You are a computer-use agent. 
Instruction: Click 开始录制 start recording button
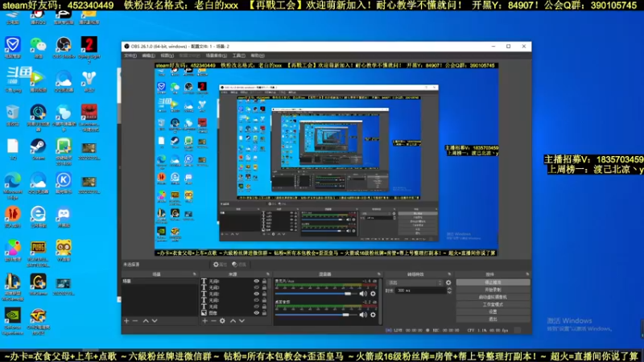[x=493, y=290]
